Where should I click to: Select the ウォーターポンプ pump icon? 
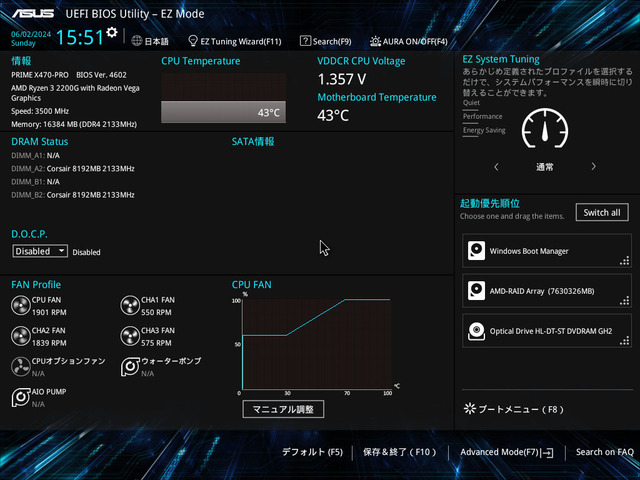click(130, 367)
